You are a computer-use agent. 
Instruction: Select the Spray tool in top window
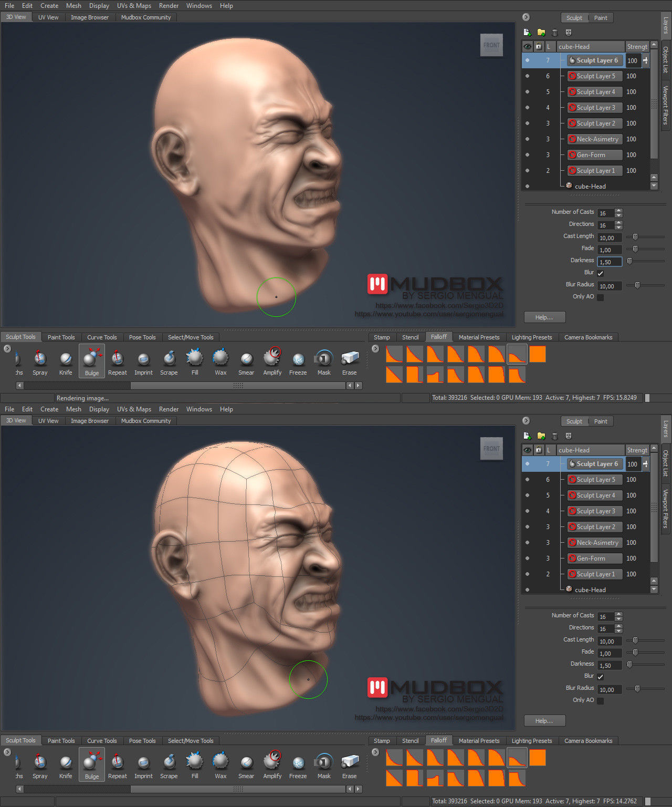40,363
